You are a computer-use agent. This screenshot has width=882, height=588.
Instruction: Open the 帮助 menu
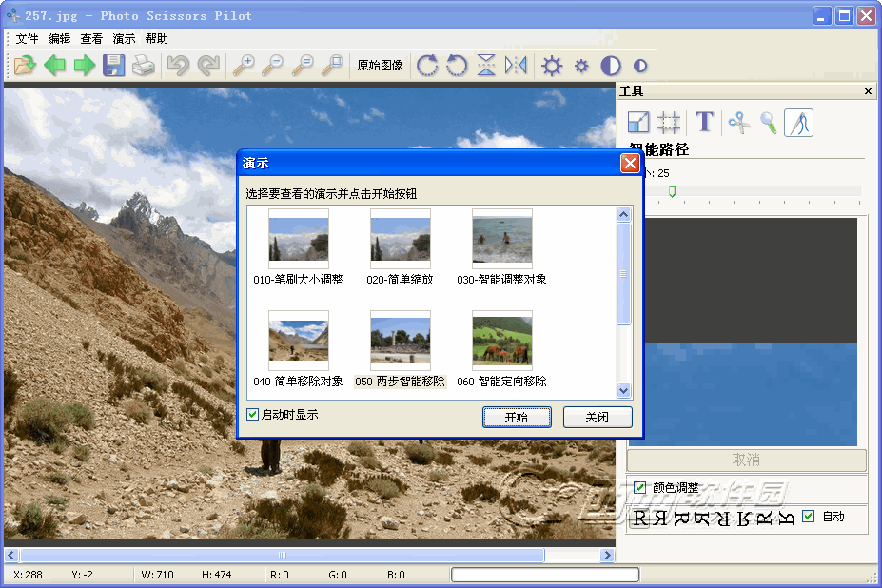156,38
